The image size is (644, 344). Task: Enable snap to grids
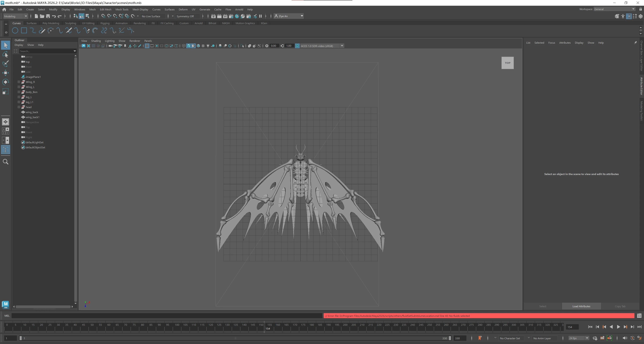103,16
